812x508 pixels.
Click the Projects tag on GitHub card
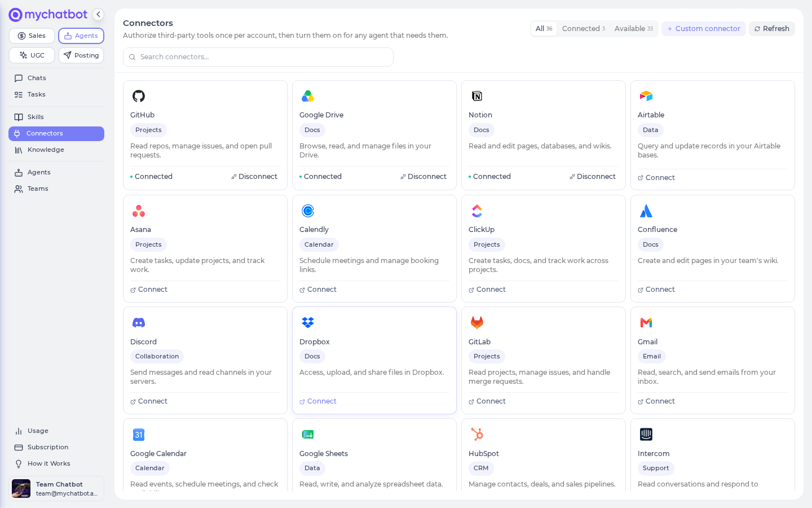(148, 130)
